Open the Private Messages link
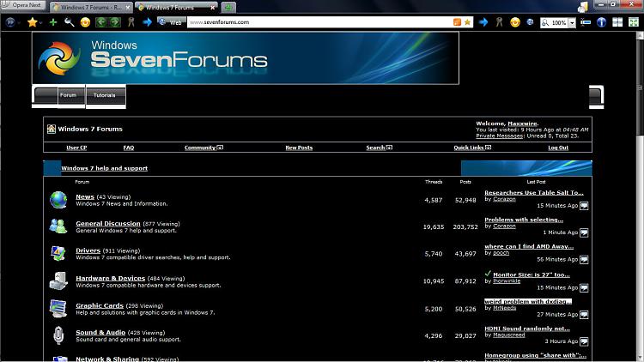Viewport: 644px width, 362px height. [500, 136]
